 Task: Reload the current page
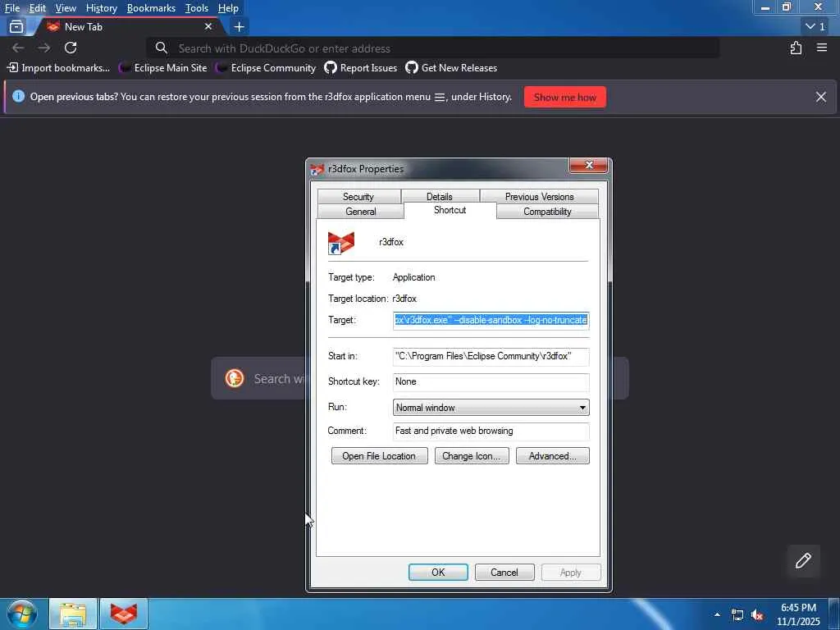71,48
